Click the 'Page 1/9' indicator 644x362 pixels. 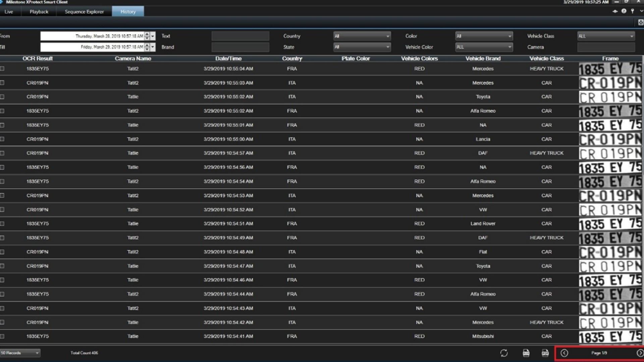(599, 353)
